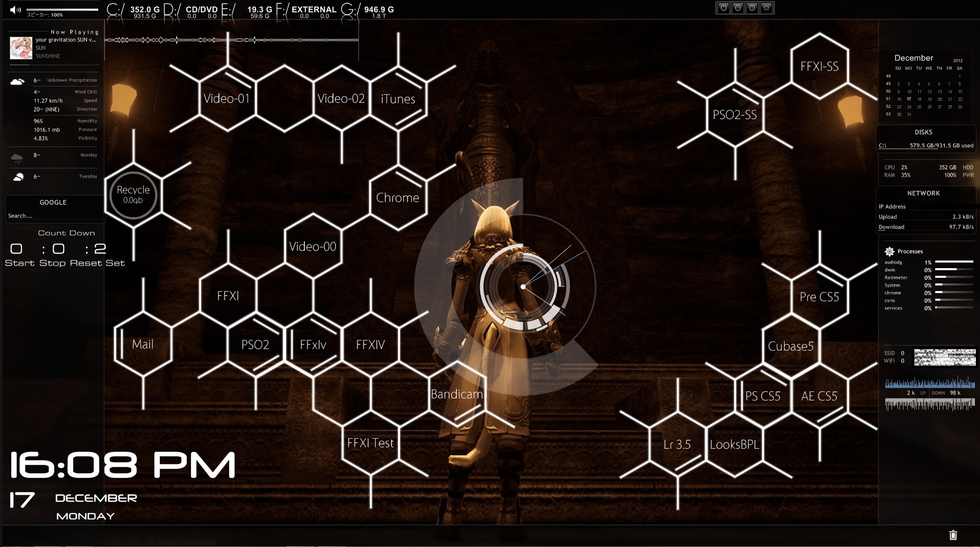This screenshot has width=980, height=547.
Task: Mute sound with the speaker icon
Action: pyautogui.click(x=15, y=10)
